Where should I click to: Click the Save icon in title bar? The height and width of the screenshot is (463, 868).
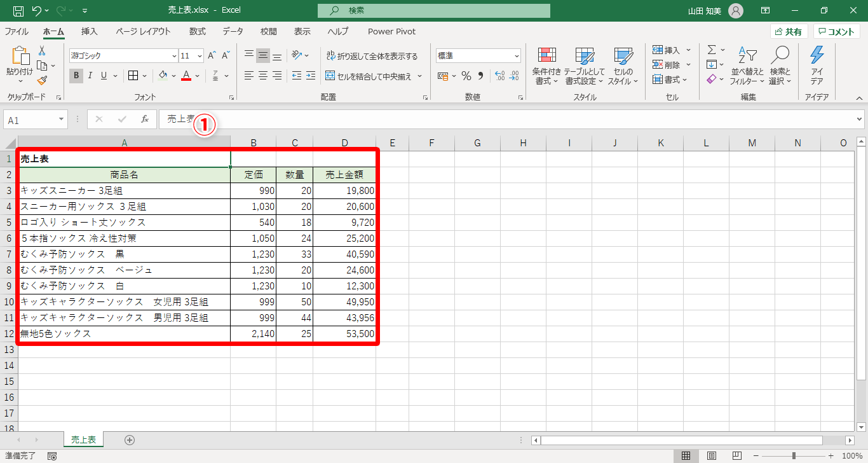(18, 11)
